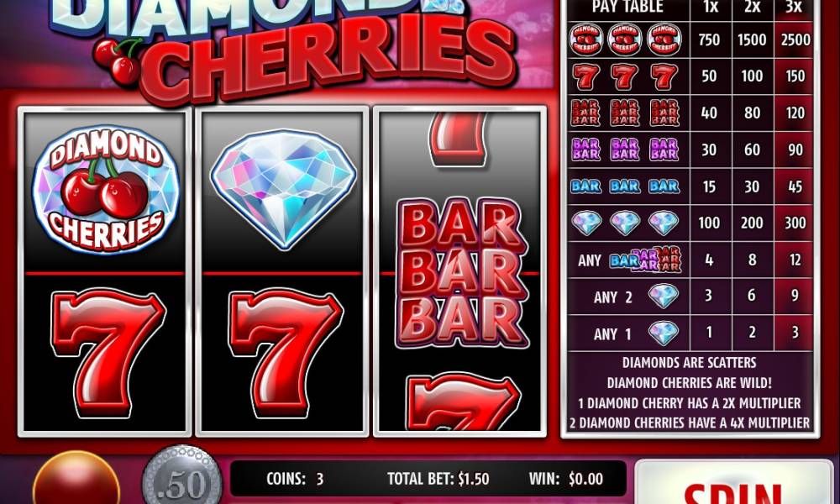
Task: Click the red round ball button
Action: pos(76,480)
